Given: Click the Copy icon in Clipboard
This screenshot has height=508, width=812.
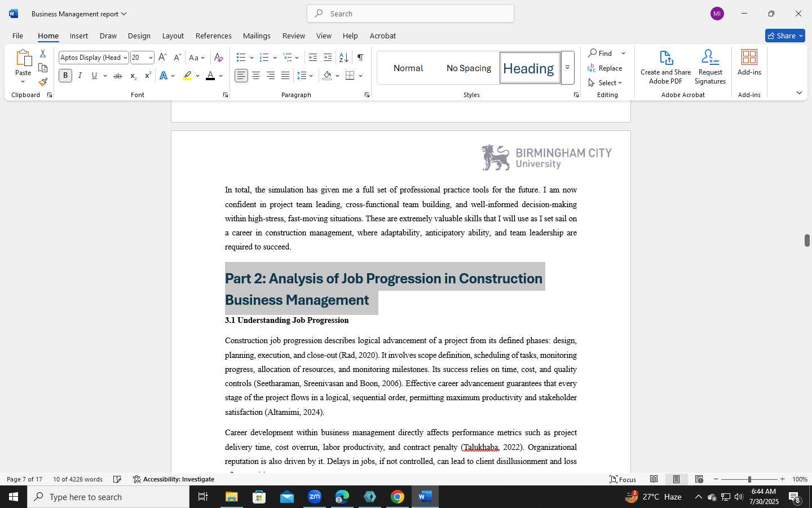Looking at the screenshot, I should click(43, 68).
